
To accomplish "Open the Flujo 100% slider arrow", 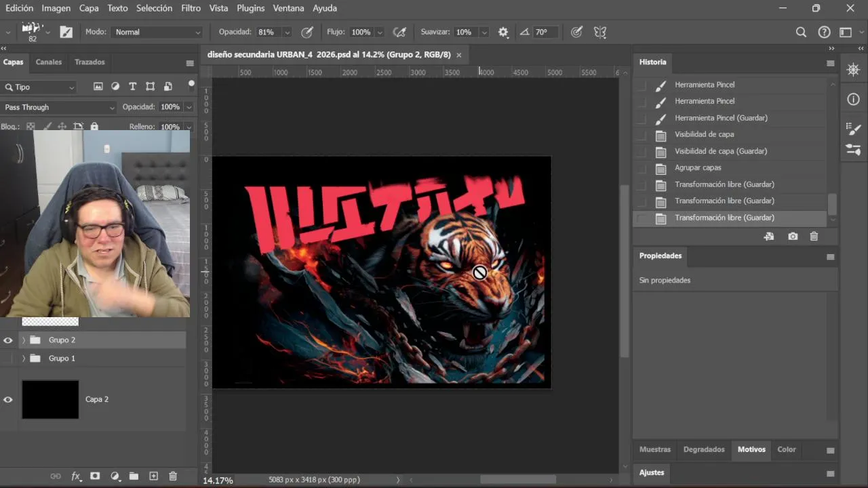I will point(380,32).
